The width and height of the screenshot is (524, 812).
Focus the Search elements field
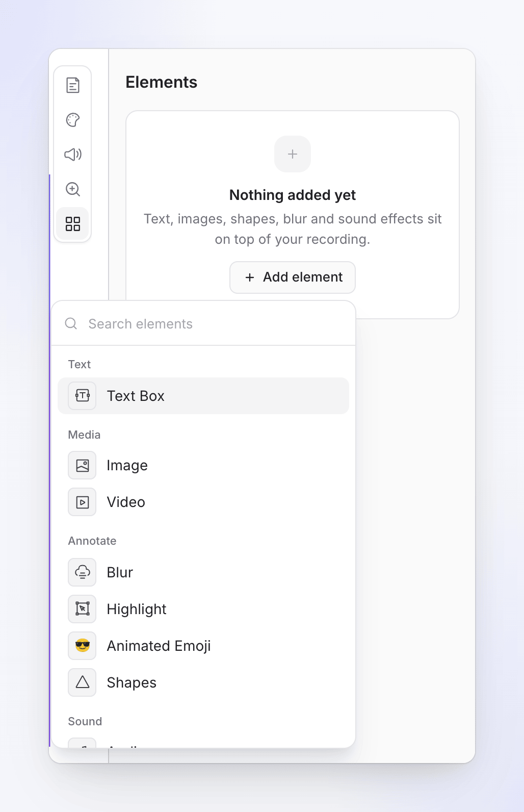click(x=203, y=324)
